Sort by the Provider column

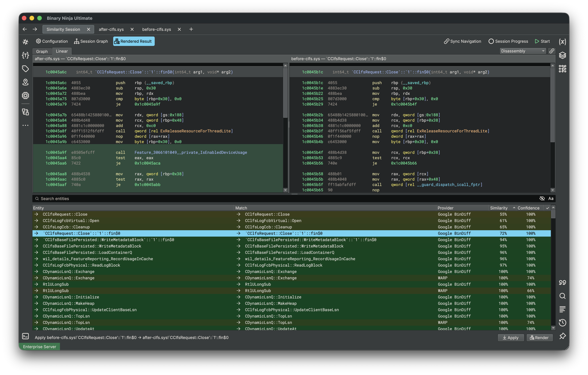tap(462, 208)
